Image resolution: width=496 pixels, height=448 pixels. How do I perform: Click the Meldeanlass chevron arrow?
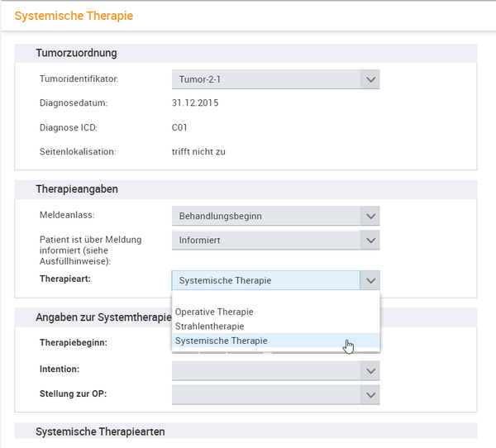[370, 216]
